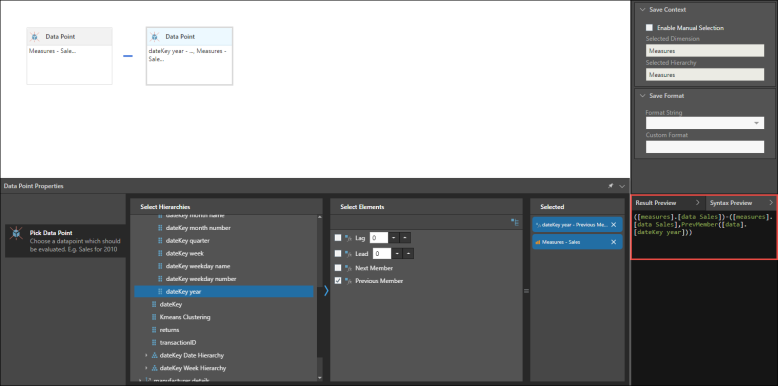Check the Lag element checkbox
Image resolution: width=778 pixels, height=386 pixels.
click(338, 238)
